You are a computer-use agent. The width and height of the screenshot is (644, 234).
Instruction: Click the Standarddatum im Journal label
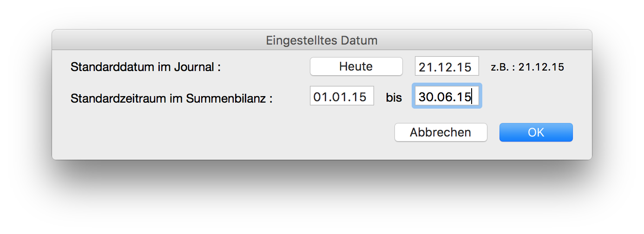pos(145,67)
